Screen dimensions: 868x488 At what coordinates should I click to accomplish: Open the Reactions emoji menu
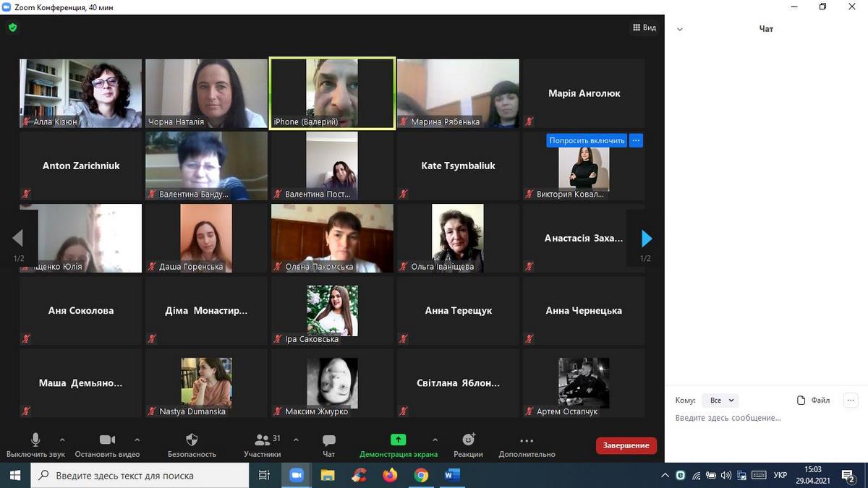[x=468, y=440]
